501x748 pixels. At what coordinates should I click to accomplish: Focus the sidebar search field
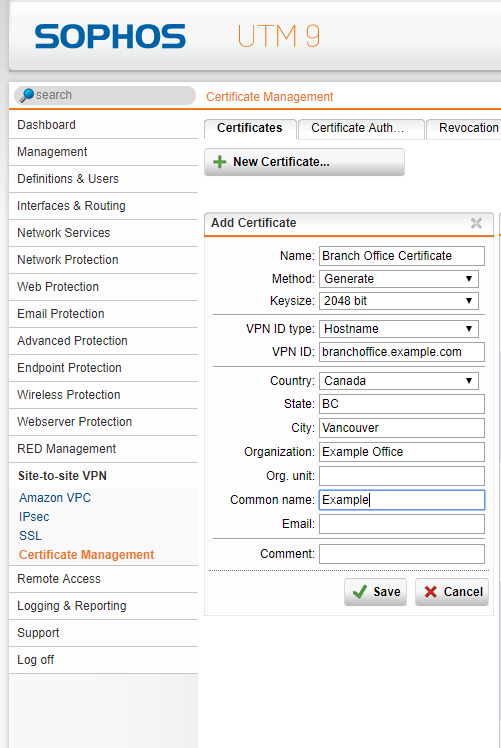tap(105, 95)
